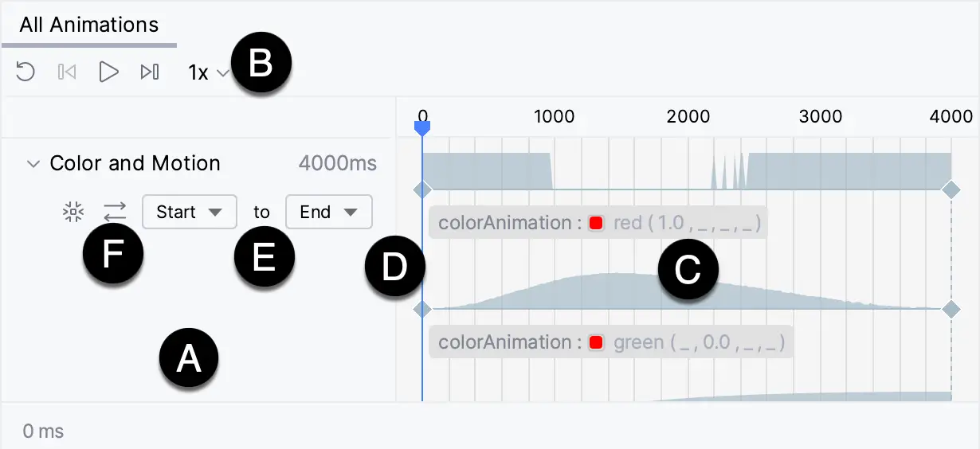
Task: Switch to the All Animations tab
Action: (x=89, y=25)
